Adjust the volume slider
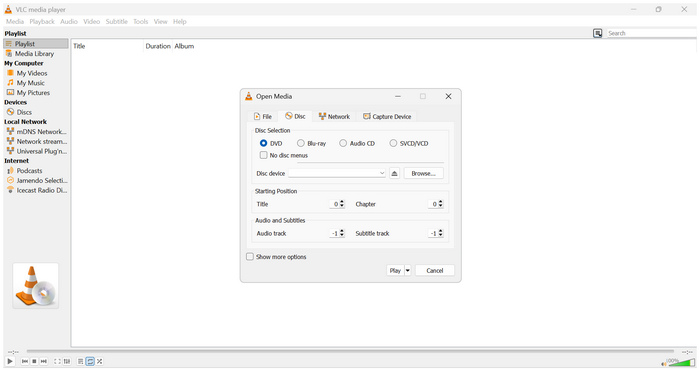This screenshot has width=700, height=371. click(681, 363)
